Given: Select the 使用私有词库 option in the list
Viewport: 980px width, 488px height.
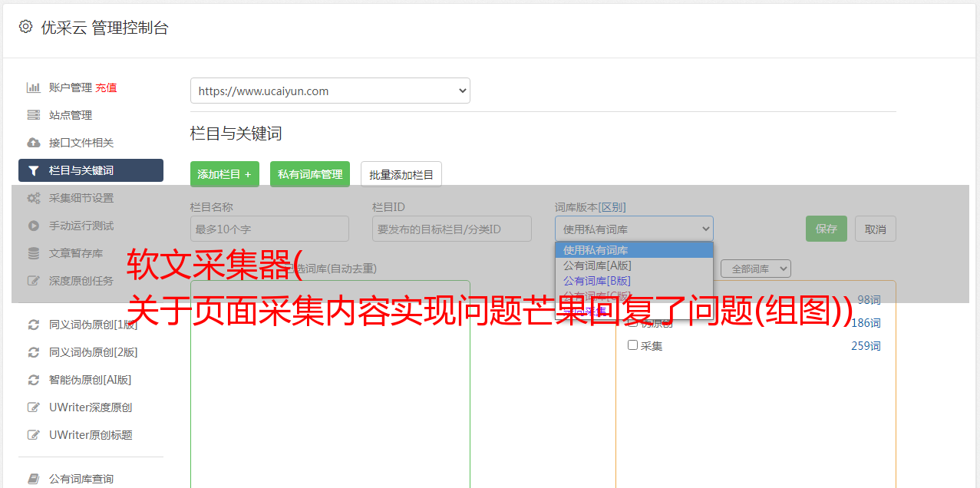Looking at the screenshot, I should [634, 250].
